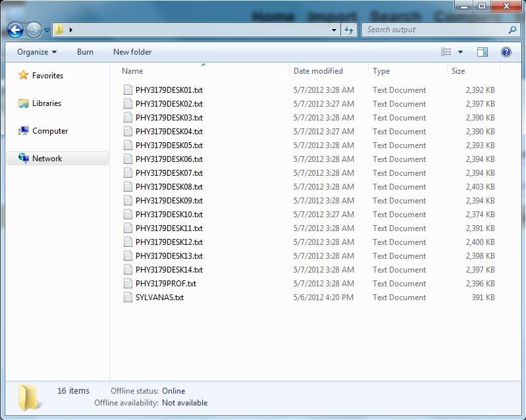This screenshot has height=420, width=526.
Task: Select file PHY3179DESK06.txt
Action: (169, 159)
